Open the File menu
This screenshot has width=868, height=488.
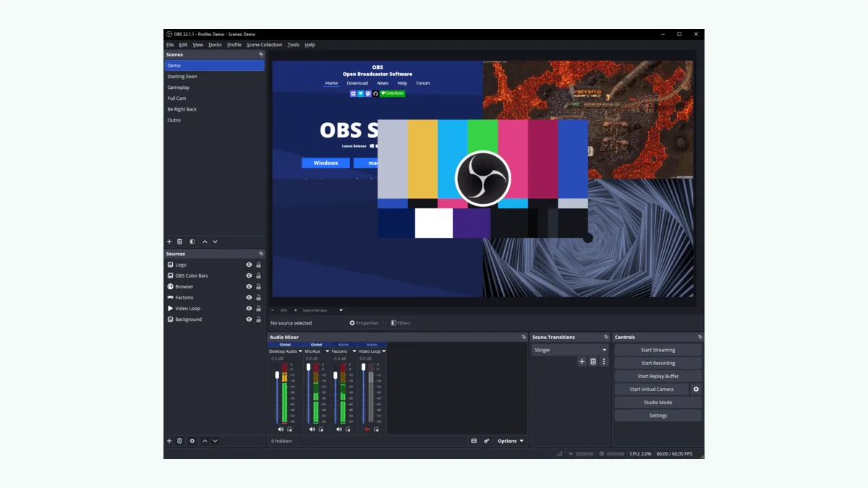(x=170, y=45)
